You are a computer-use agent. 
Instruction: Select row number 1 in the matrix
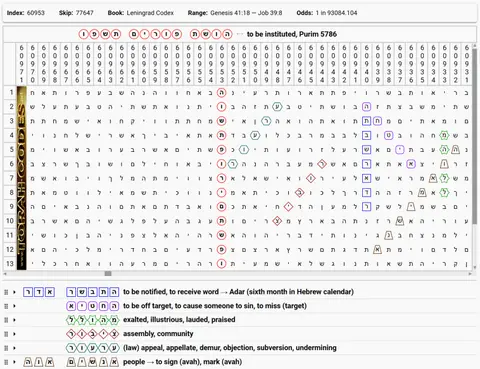click(x=11, y=92)
